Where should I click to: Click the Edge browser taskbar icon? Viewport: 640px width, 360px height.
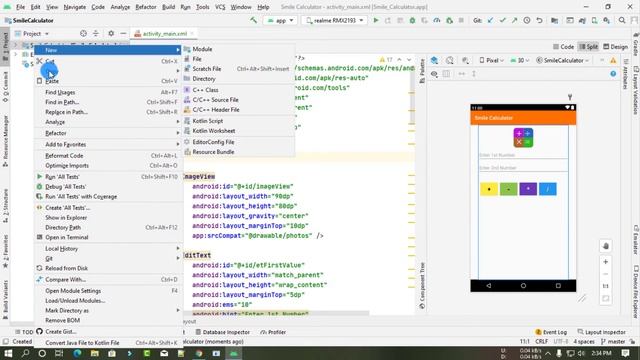77,353
